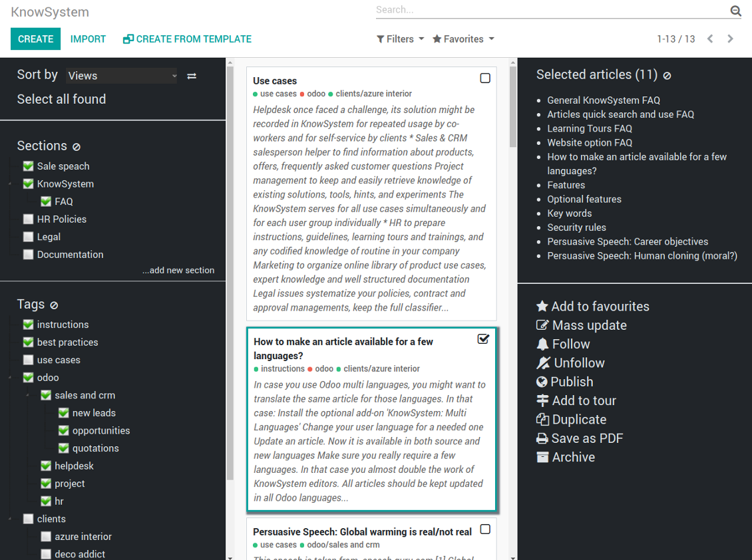Check the HR Policies section
The image size is (752, 560).
(x=29, y=219)
